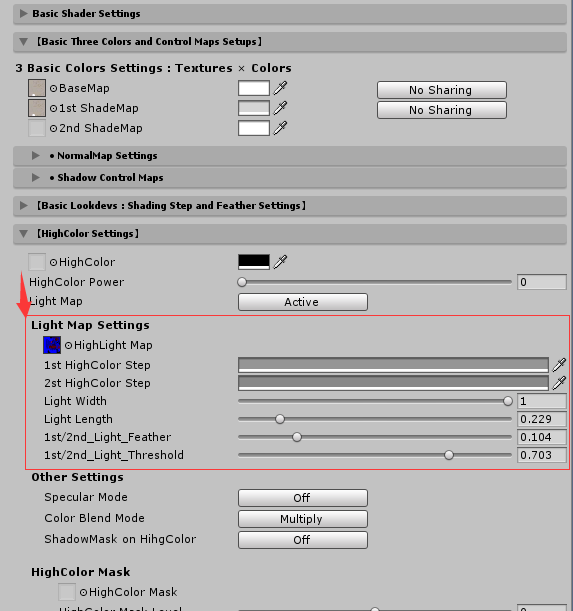
Task: Select the blue HighLight Map thumbnail
Action: (x=52, y=345)
